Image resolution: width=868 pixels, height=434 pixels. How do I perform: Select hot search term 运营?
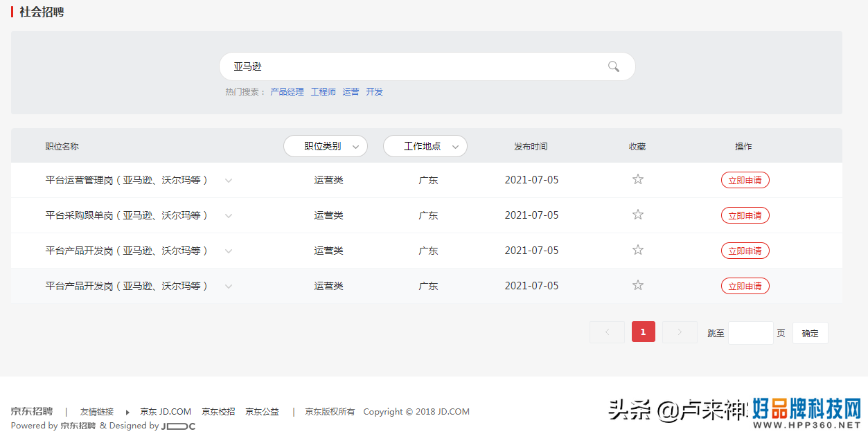351,92
